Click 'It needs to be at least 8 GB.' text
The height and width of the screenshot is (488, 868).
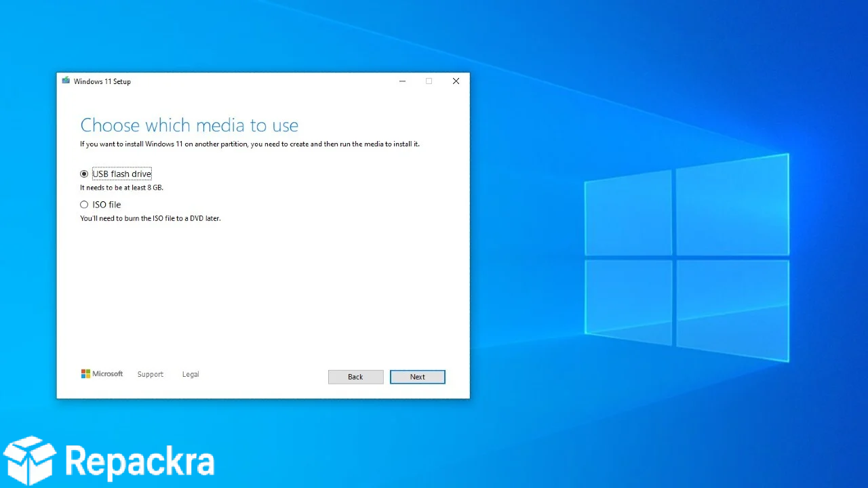pos(121,188)
